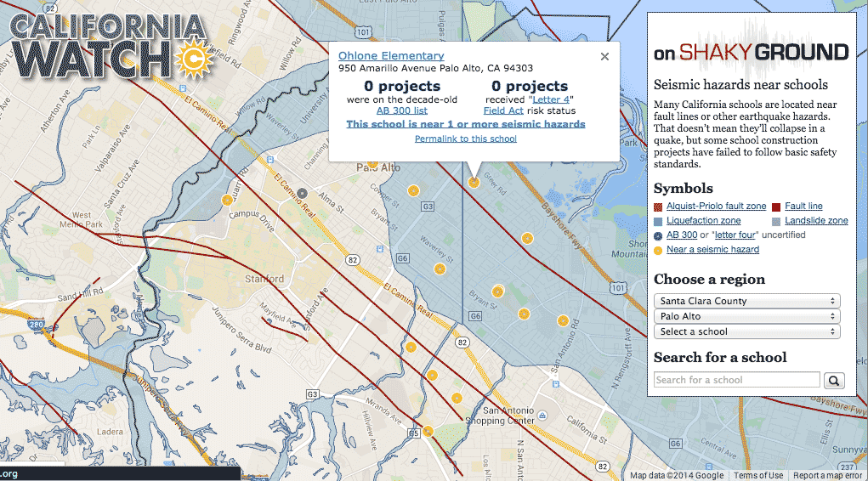Image resolution: width=868 pixels, height=481 pixels.
Task: Open the Ohlone Elementary school link
Action: (391, 55)
